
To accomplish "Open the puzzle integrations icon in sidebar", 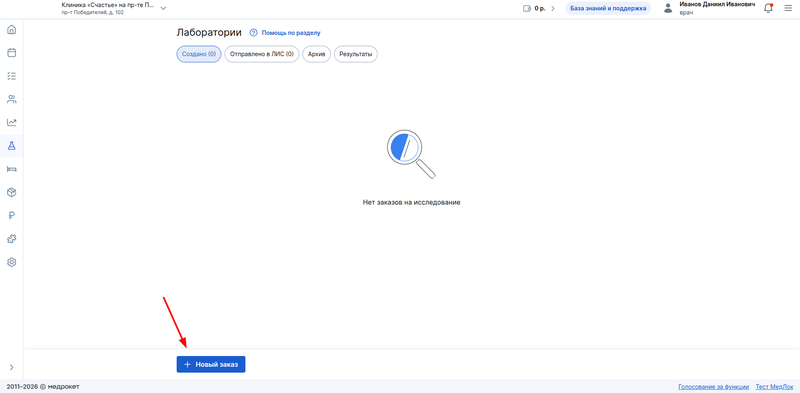I will [11, 239].
